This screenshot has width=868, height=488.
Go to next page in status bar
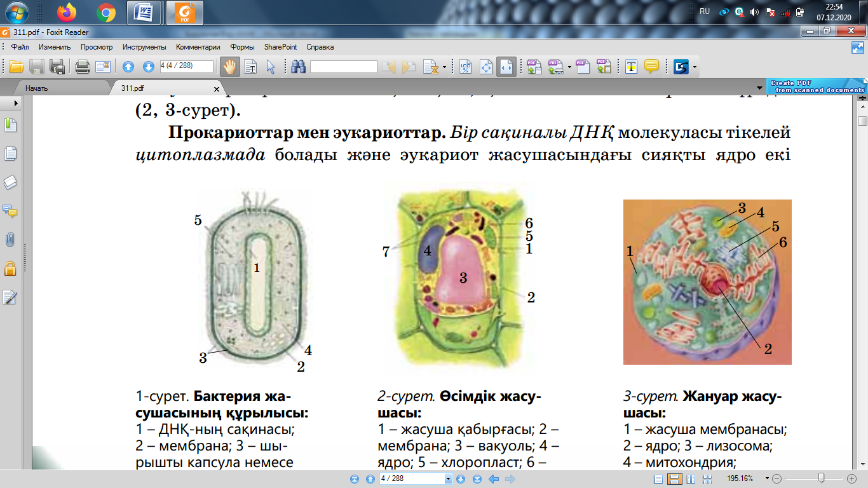click(461, 478)
